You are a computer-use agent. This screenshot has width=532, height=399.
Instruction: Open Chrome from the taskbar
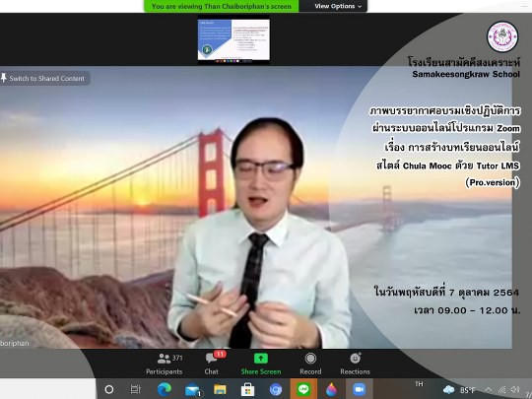coord(276,389)
